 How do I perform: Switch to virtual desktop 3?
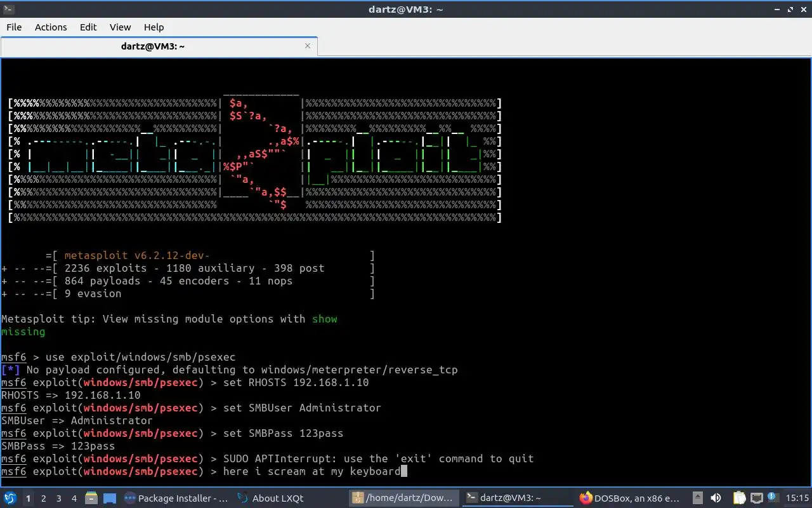click(59, 498)
